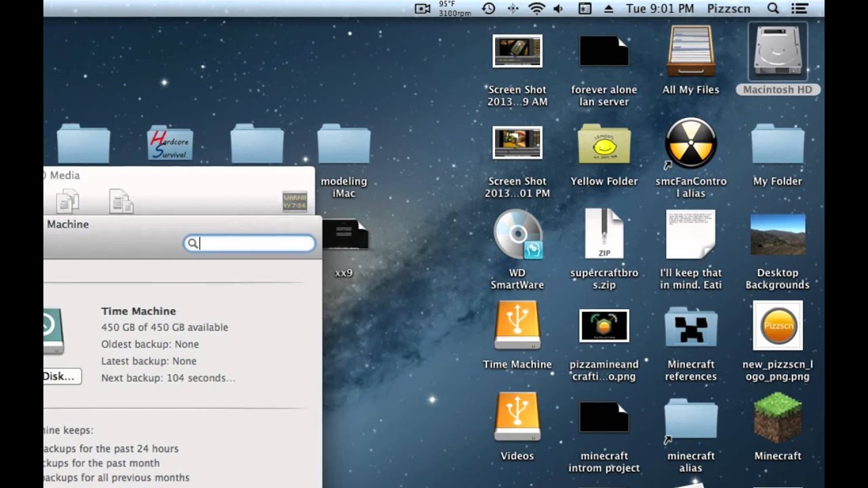Screen dimensions: 868x488
Task: Select the pizzamineandcrafti...o.png image
Action: [x=604, y=326]
